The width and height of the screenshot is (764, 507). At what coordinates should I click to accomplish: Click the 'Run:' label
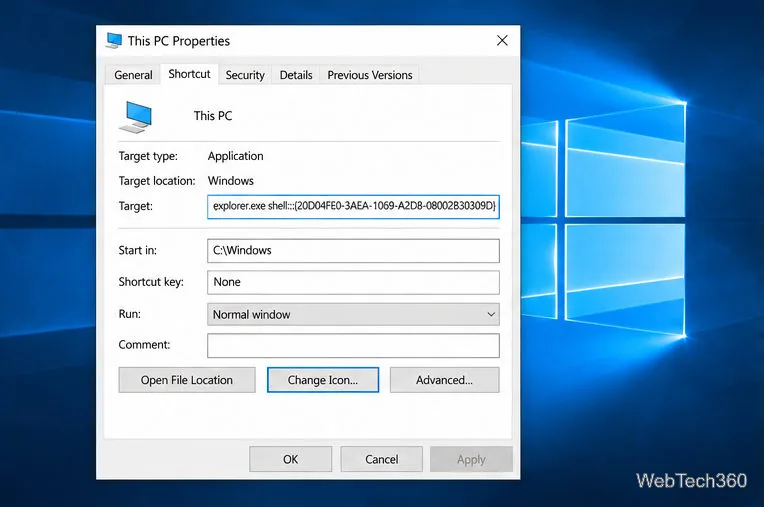pos(130,314)
